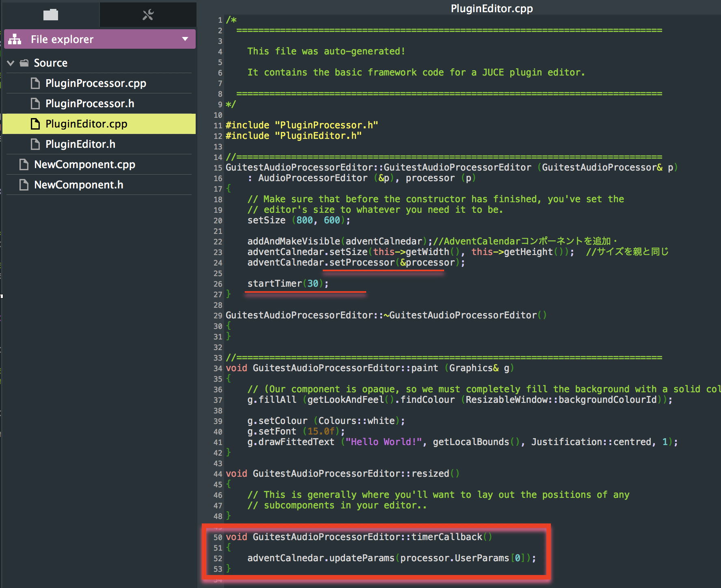This screenshot has height=588, width=721.
Task: Click line number 26 in the gutter
Action: (x=218, y=284)
